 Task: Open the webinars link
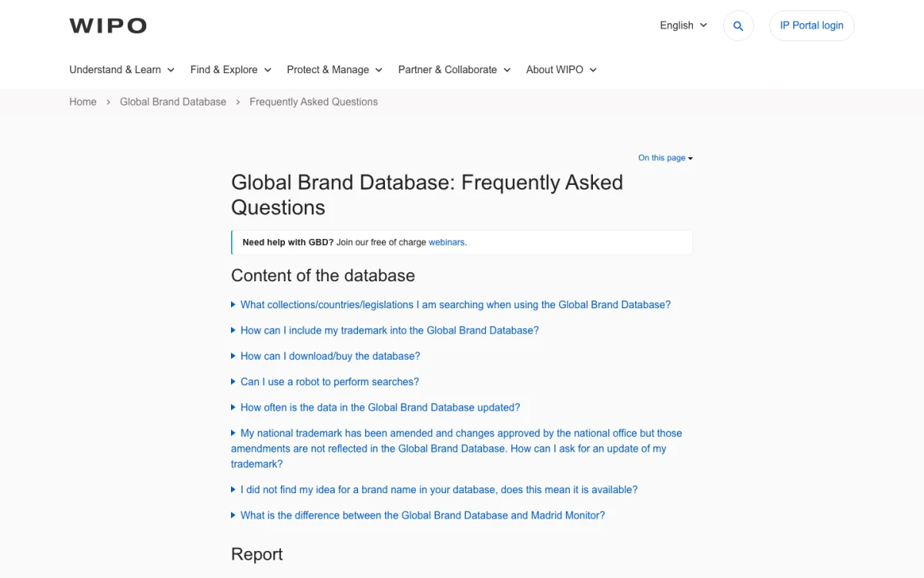click(447, 242)
